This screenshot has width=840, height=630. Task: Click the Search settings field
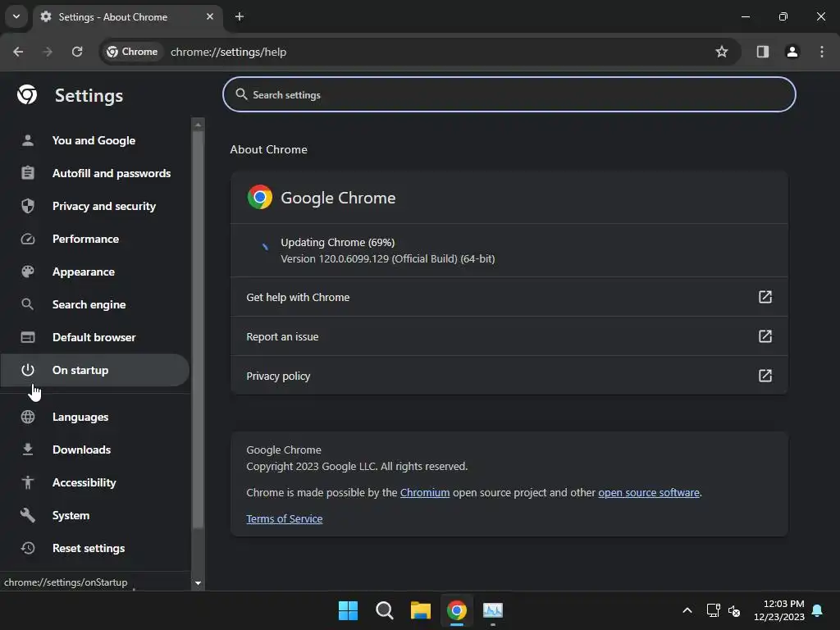pyautogui.click(x=509, y=94)
